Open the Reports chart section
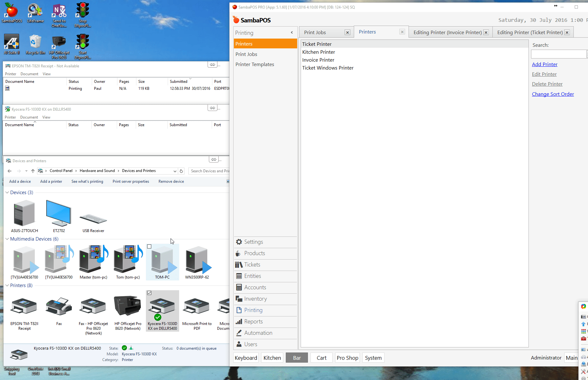 tap(265, 322)
